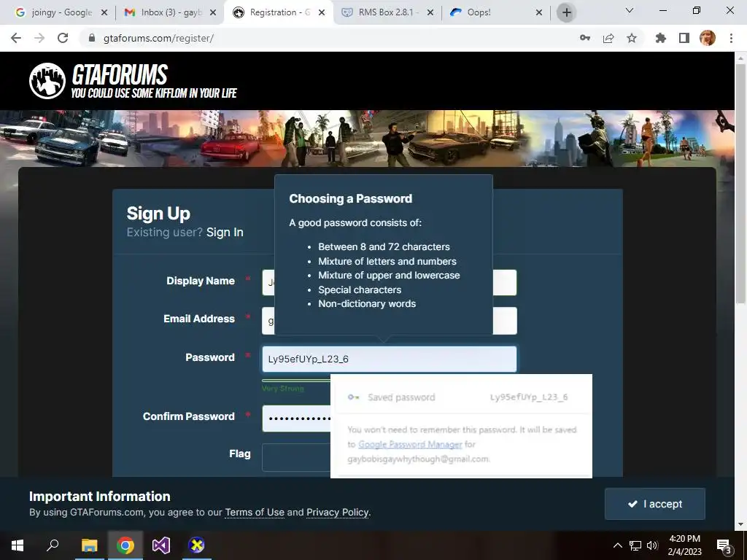Toggle the side panel icon
Screen dimensions: 747x560
click(684, 38)
